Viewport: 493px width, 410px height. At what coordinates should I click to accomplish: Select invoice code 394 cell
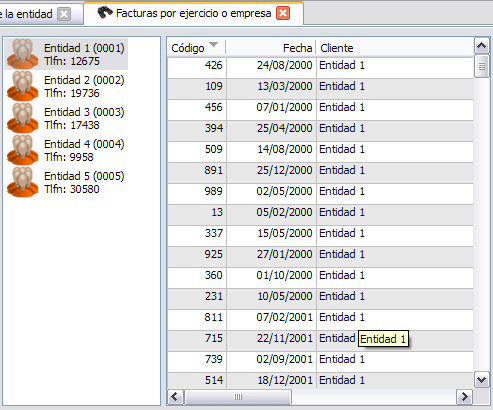click(197, 131)
